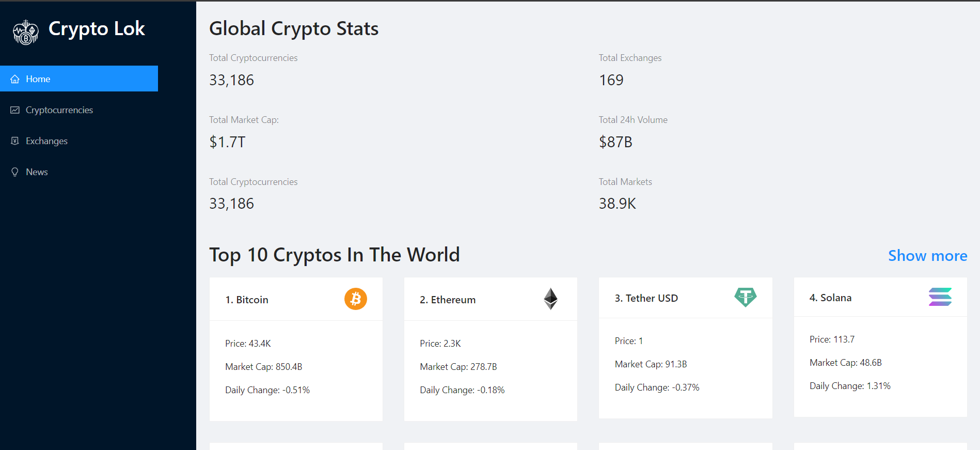Click Tether's Daily Change: -0.37% text
980x450 pixels.
[657, 387]
